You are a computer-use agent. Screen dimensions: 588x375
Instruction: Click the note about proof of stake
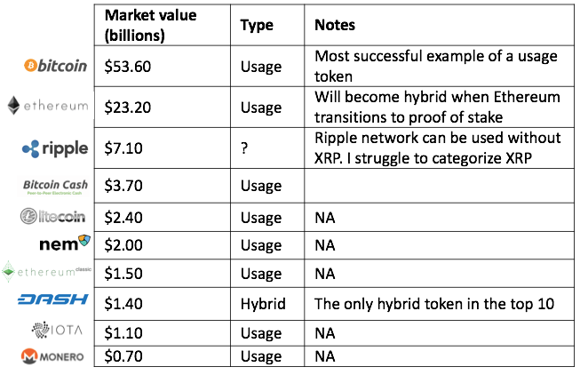point(439,108)
